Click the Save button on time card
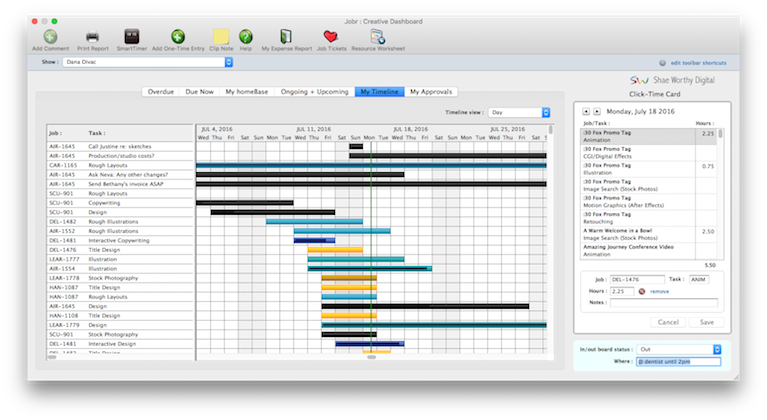 pyautogui.click(x=706, y=322)
